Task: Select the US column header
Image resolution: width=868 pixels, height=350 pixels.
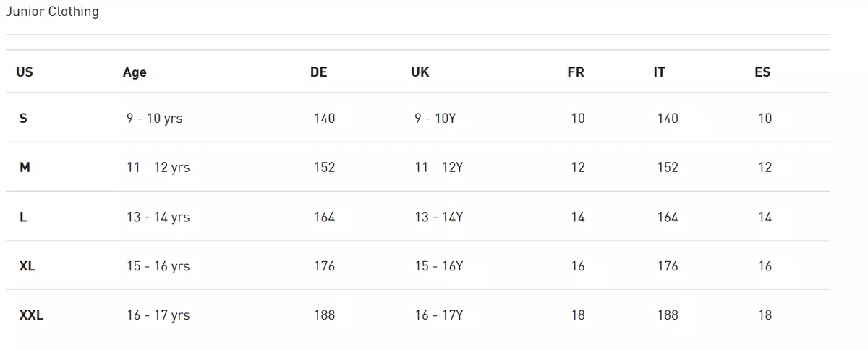Action: (x=25, y=72)
